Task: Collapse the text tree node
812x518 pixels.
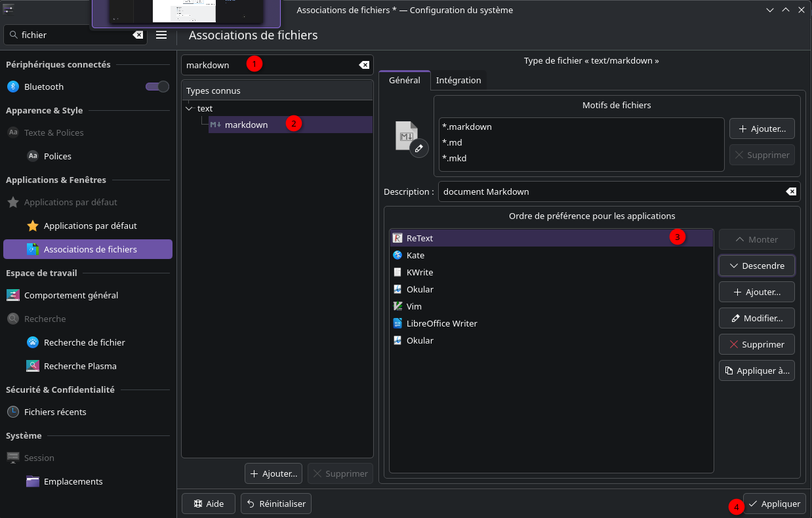Action: click(190, 108)
